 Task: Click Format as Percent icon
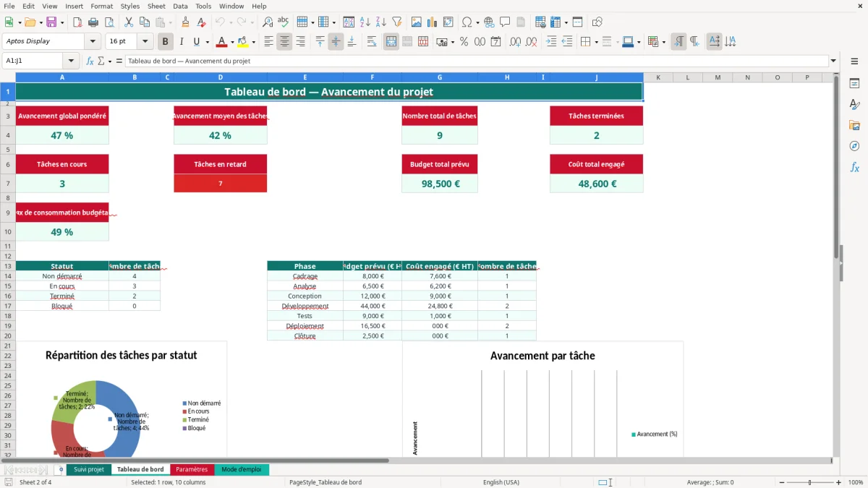coord(464,41)
